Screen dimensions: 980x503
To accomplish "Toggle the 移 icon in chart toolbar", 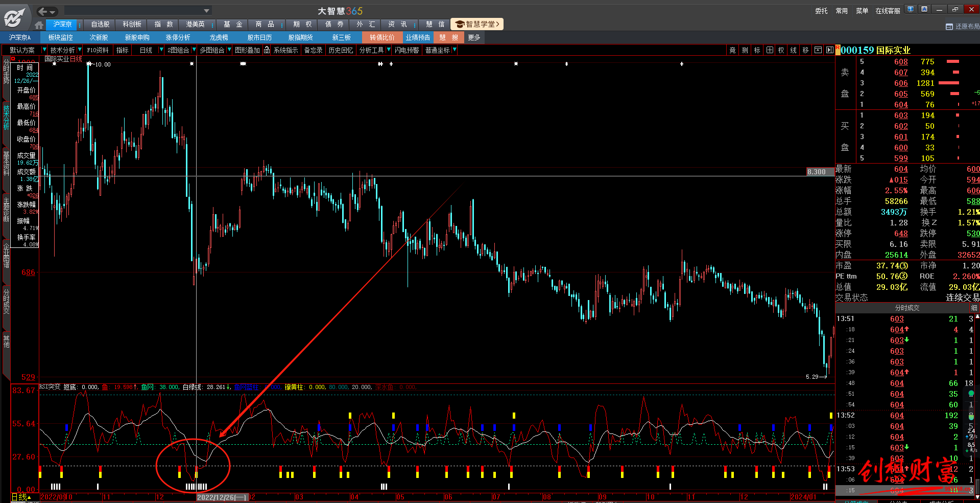I will tap(805, 50).
